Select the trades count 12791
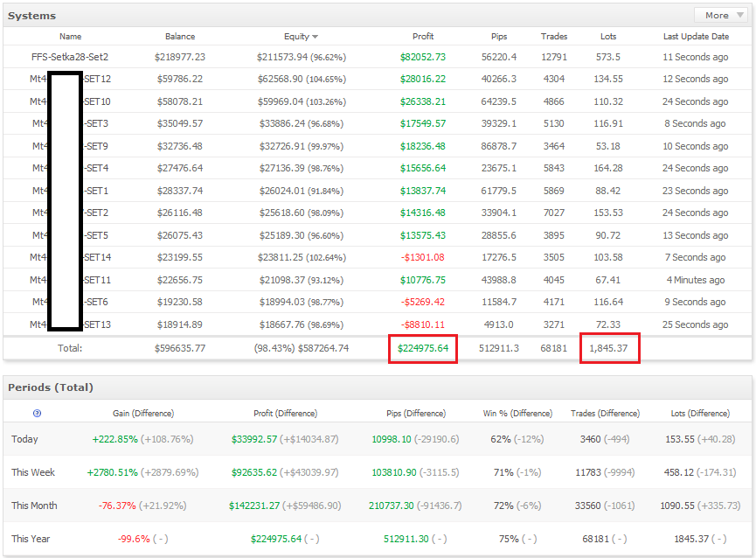The image size is (756, 558). (x=554, y=57)
